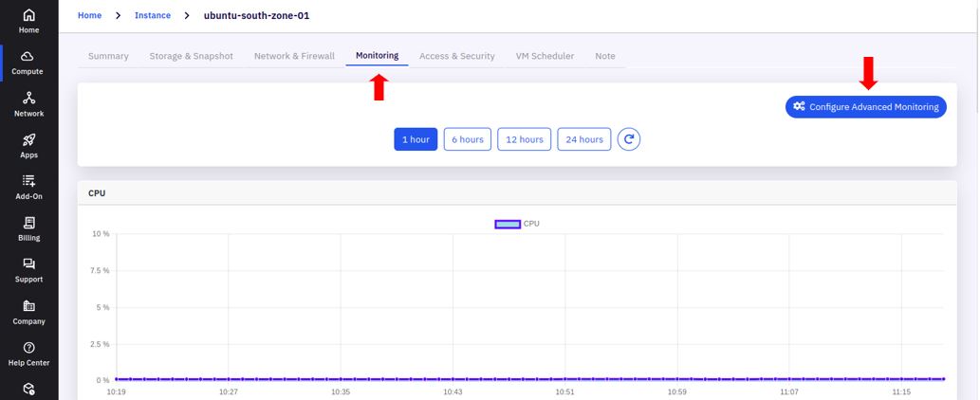980x400 pixels.
Task: Switch to the VM Scheduler tab
Action: tap(545, 56)
